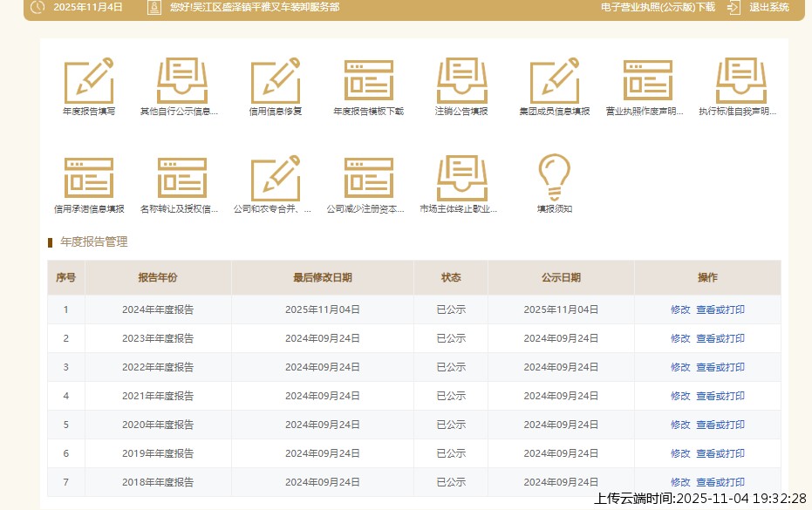
Task: Click the 市场主体终止歇业 icon
Action: click(461, 178)
